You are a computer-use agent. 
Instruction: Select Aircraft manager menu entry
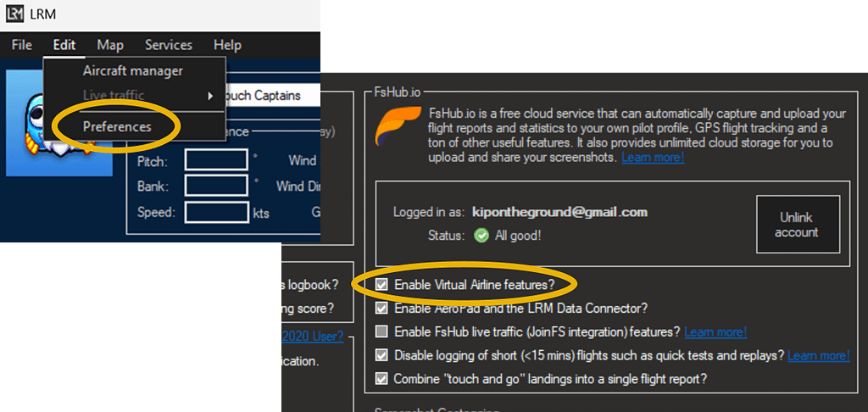133,71
